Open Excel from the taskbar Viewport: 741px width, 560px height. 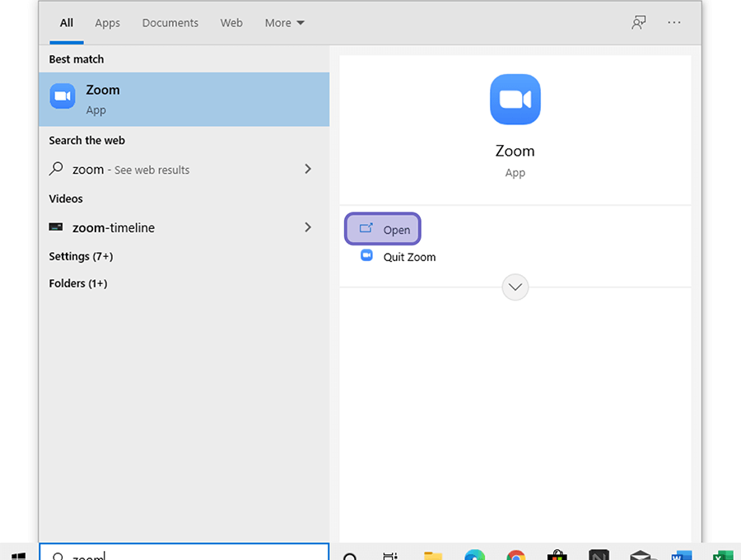tap(723, 555)
